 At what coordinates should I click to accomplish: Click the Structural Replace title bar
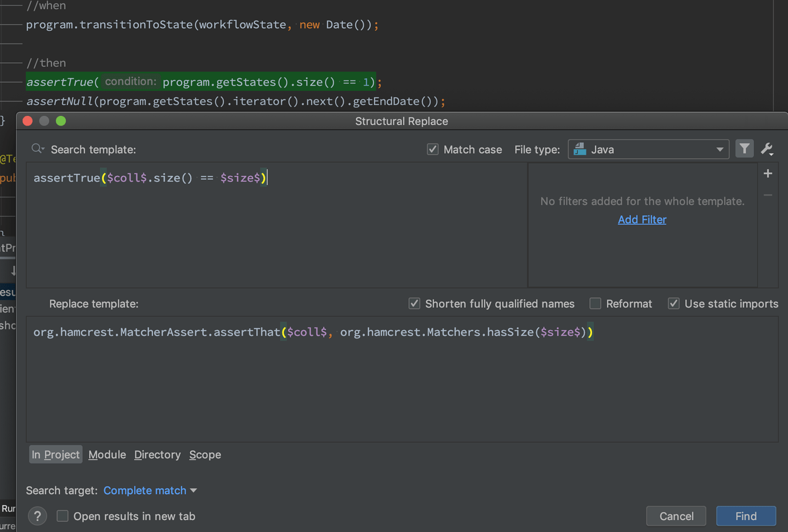(401, 121)
